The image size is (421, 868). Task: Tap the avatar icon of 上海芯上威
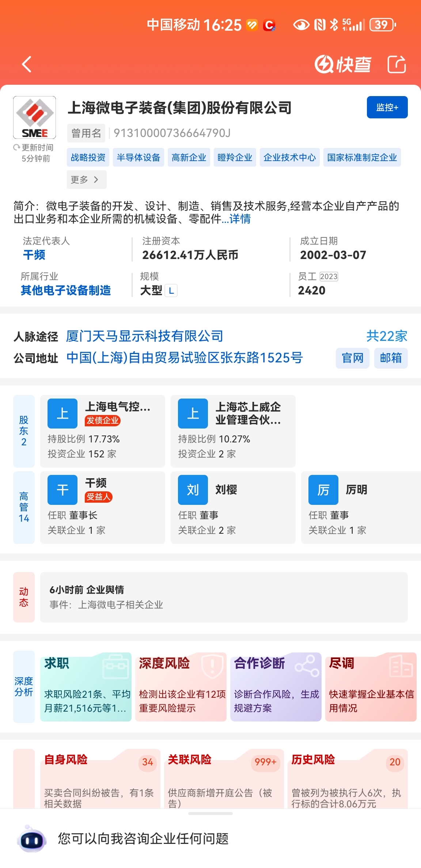pos(193,414)
